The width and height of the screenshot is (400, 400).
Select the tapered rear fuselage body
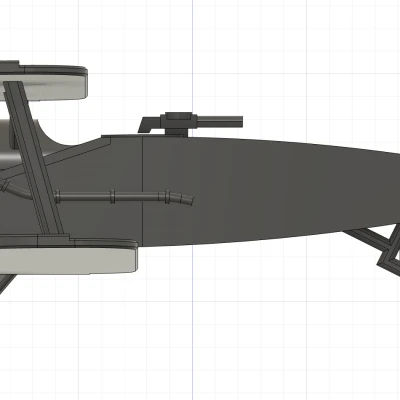[x=271, y=192]
